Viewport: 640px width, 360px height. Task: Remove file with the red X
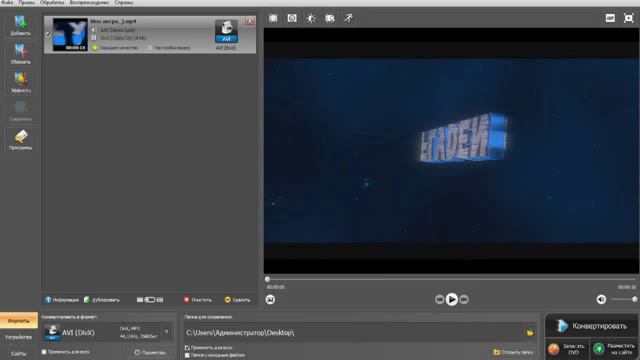250,21
